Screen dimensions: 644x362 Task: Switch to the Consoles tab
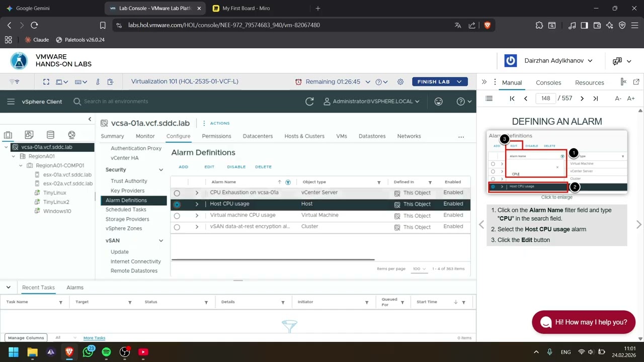pos(548,82)
